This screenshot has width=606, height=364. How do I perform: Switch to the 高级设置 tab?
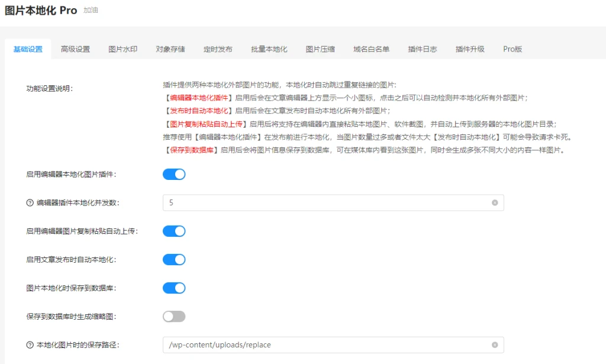click(x=75, y=49)
